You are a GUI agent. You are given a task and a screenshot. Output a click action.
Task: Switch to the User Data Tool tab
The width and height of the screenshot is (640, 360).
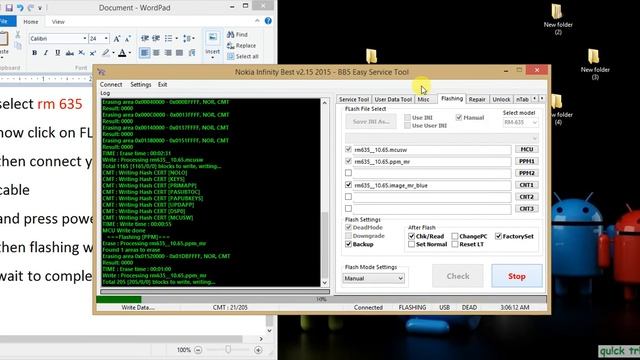[393, 99]
